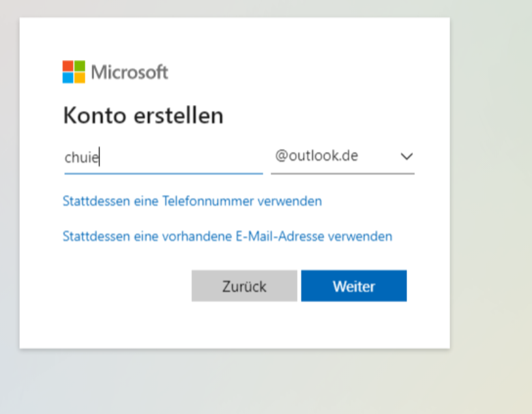
Task: Click the blank white area below the buttons
Action: coord(234,325)
